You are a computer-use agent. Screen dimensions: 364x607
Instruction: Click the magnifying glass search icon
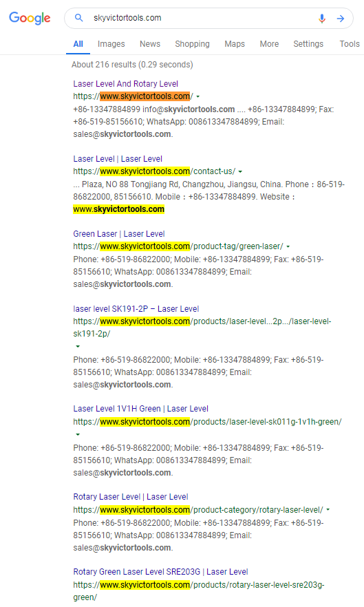click(x=78, y=18)
